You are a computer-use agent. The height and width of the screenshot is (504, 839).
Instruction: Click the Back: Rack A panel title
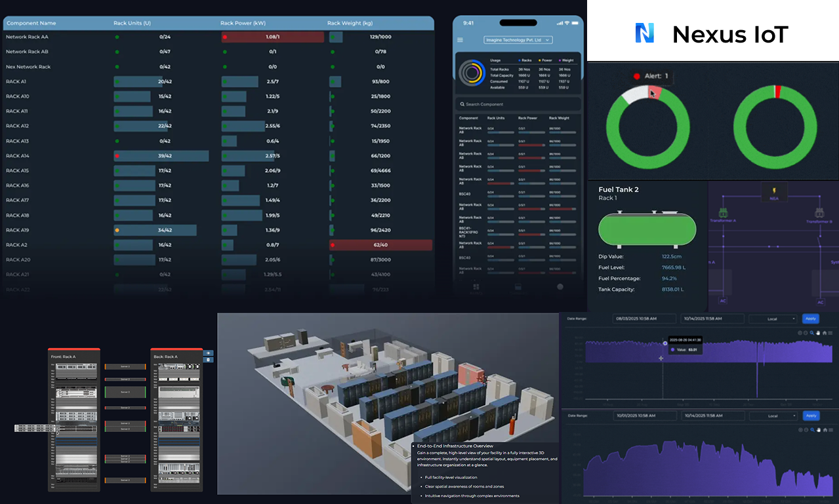(x=165, y=357)
